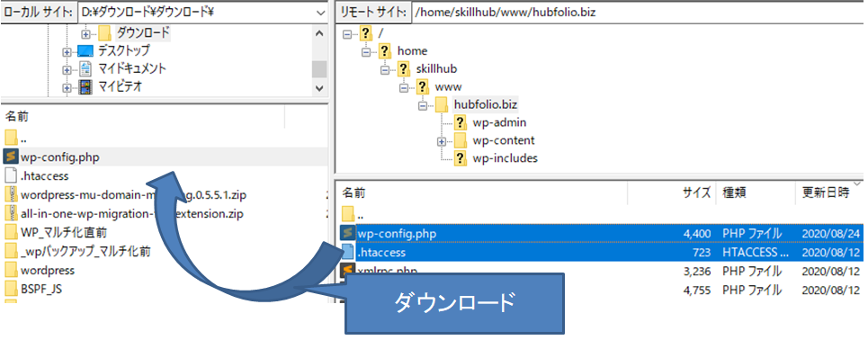868x340 pixels.
Task: Collapse the skillhub remote tree node
Action: point(386,69)
